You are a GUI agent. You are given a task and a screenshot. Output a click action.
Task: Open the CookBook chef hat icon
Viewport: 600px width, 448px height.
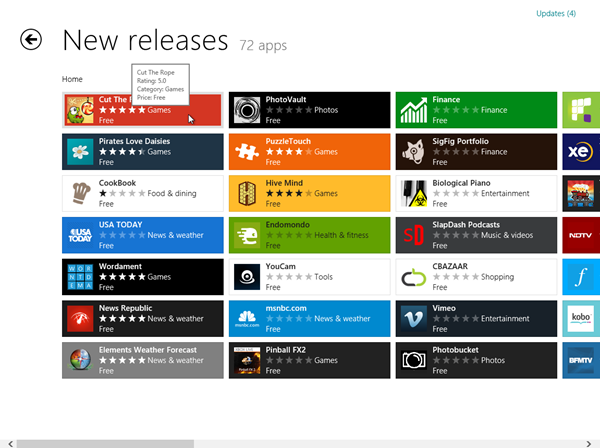80,194
